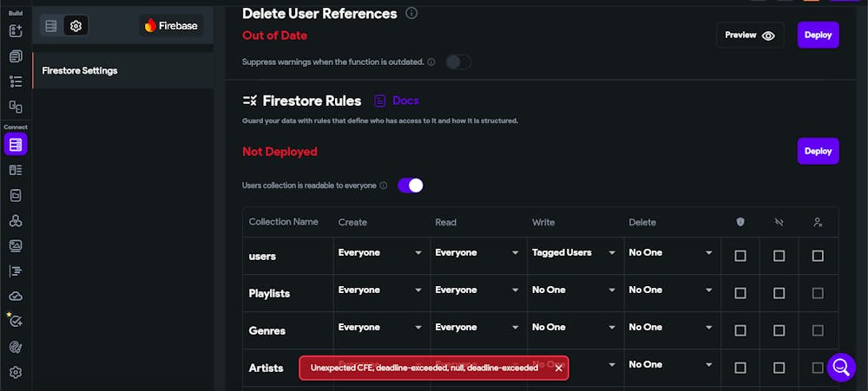The width and height of the screenshot is (868, 391).
Task: Click Preview button for Delete User References
Action: tap(749, 36)
